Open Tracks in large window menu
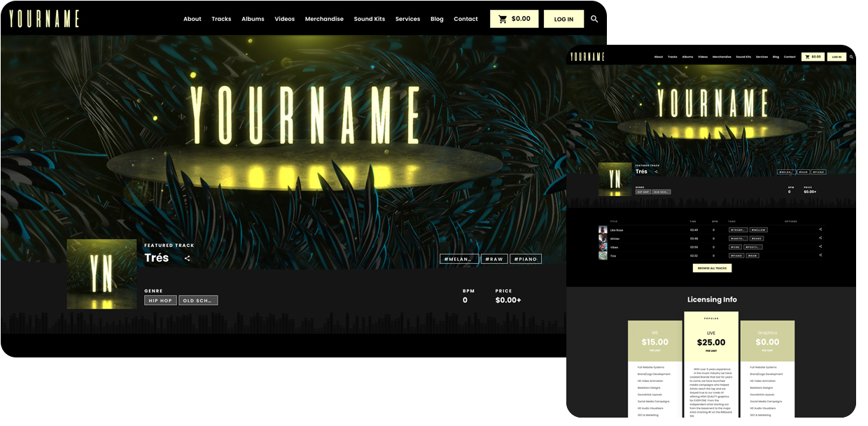 click(221, 19)
